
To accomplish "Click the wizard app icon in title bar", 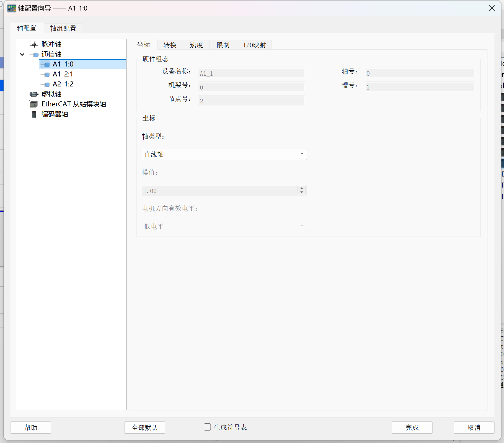I will click(x=12, y=8).
